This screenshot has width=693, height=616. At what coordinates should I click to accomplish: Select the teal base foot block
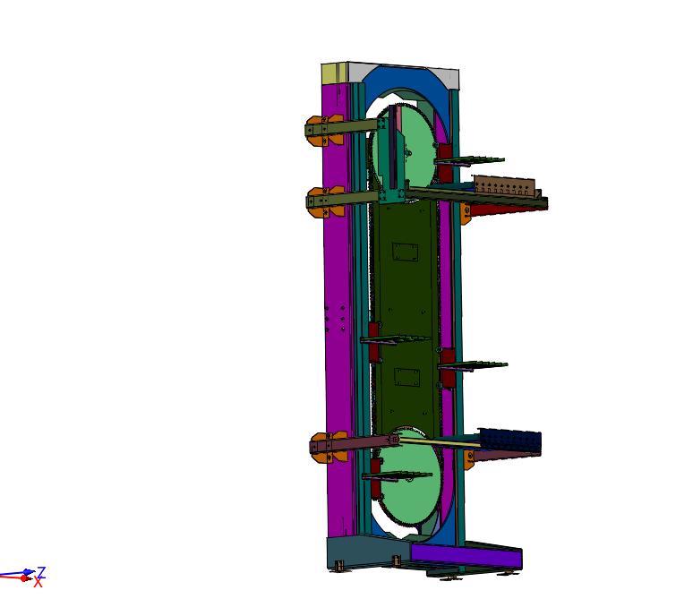point(367,552)
